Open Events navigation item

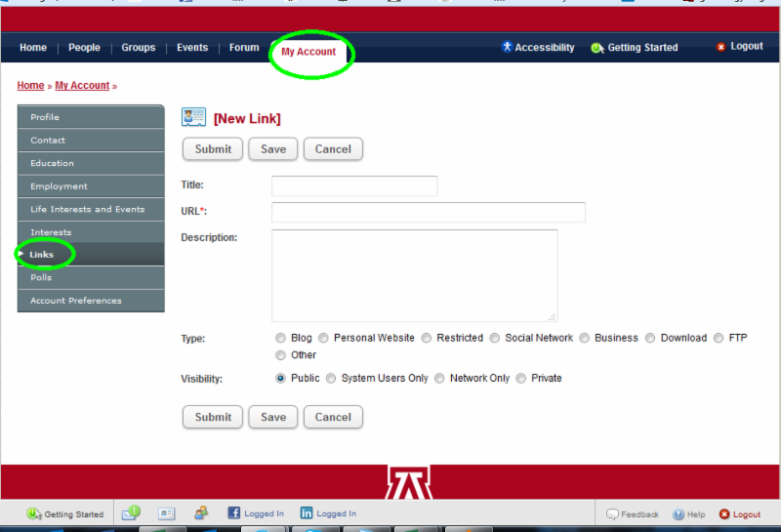pos(192,47)
